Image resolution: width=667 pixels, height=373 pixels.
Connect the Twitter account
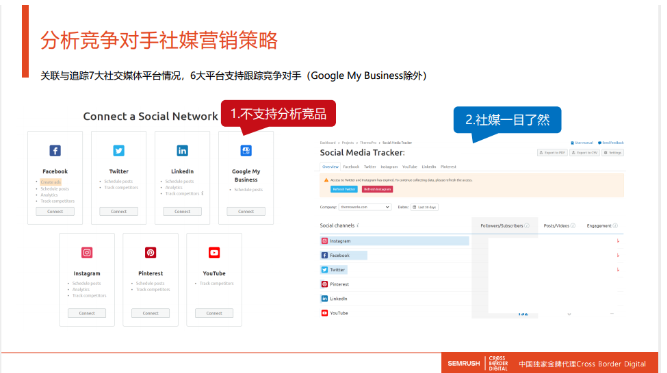119,211
